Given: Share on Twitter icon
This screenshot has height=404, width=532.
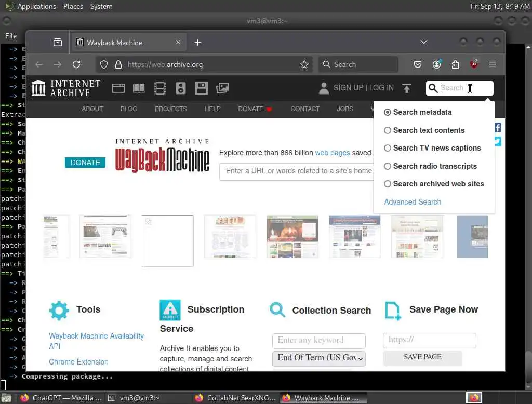Looking at the screenshot, I should (498, 141).
